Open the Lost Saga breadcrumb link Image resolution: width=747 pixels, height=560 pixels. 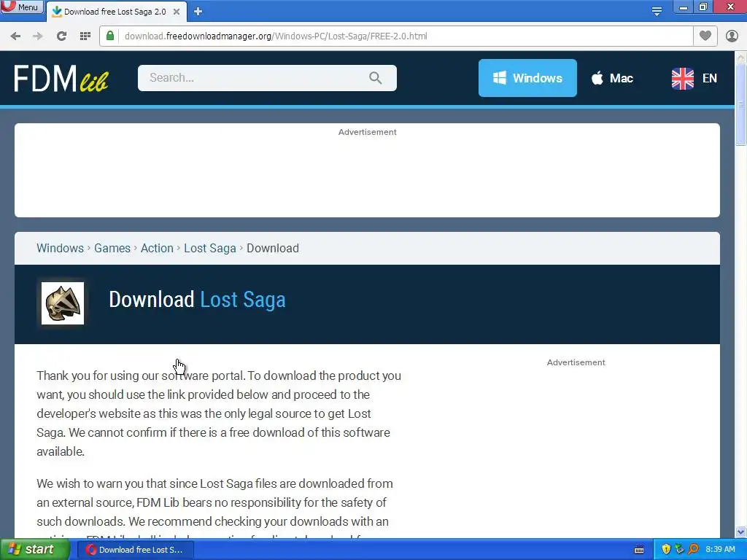210,248
